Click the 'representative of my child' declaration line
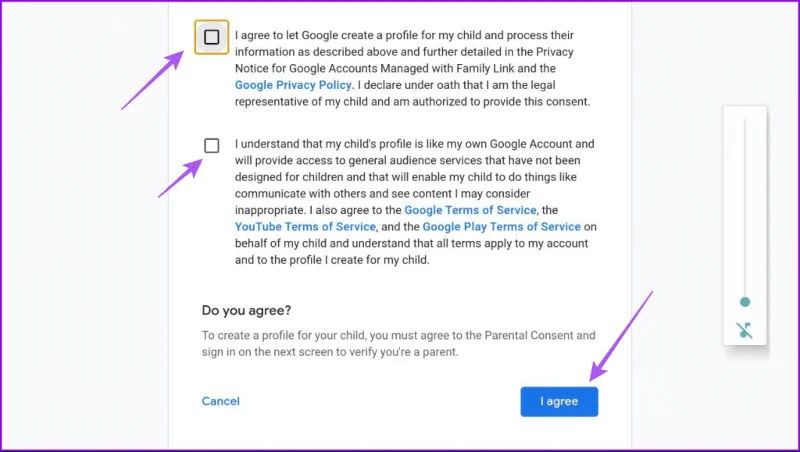800x452 pixels. tap(412, 102)
